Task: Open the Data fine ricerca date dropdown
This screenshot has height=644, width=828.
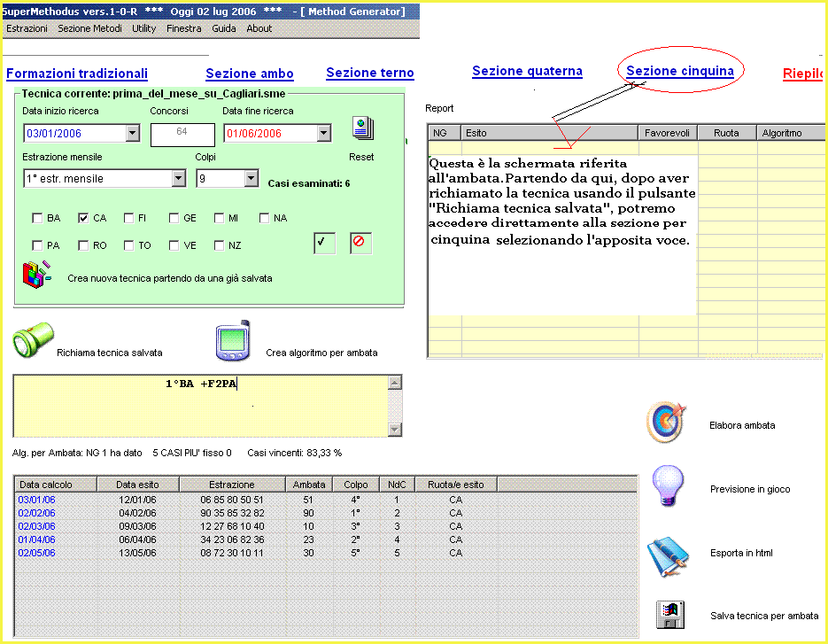Action: coord(324,133)
